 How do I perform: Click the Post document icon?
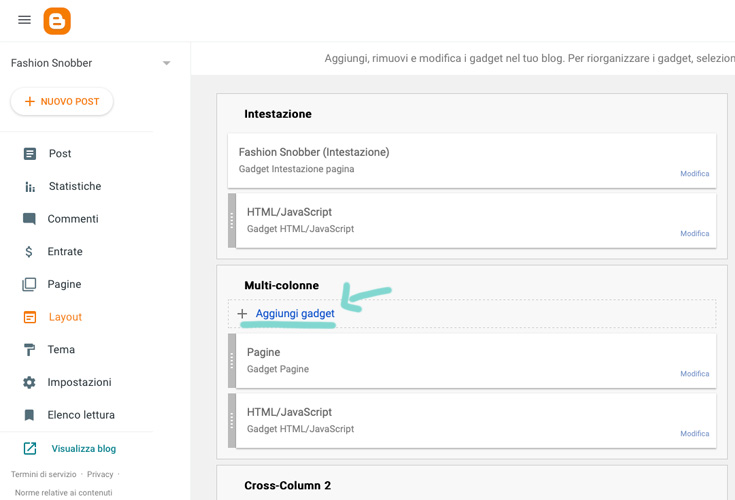[x=30, y=154]
